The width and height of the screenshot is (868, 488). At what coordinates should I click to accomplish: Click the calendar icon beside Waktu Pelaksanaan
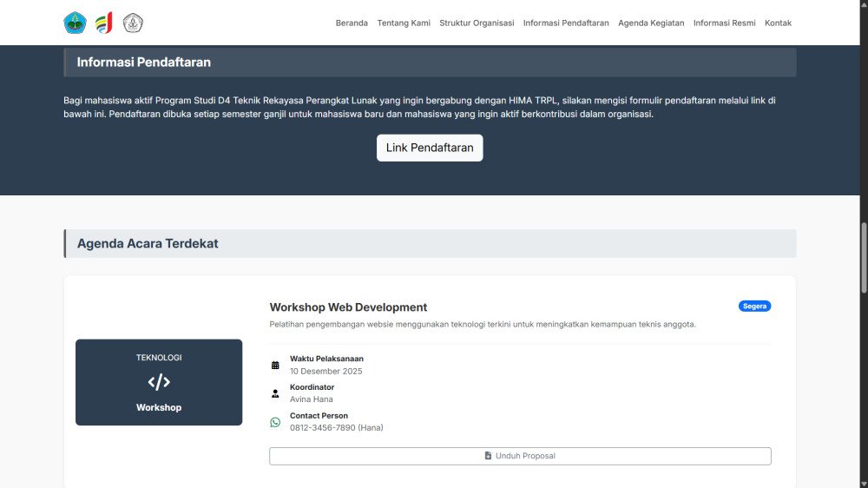pos(275,366)
